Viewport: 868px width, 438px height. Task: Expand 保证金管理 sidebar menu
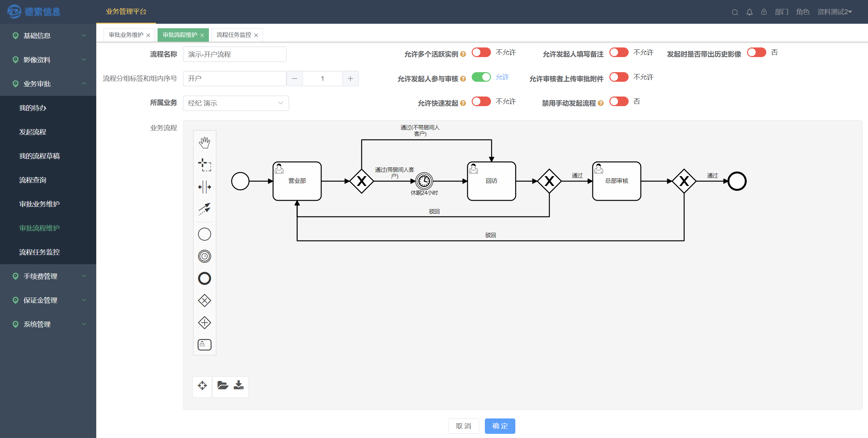48,300
